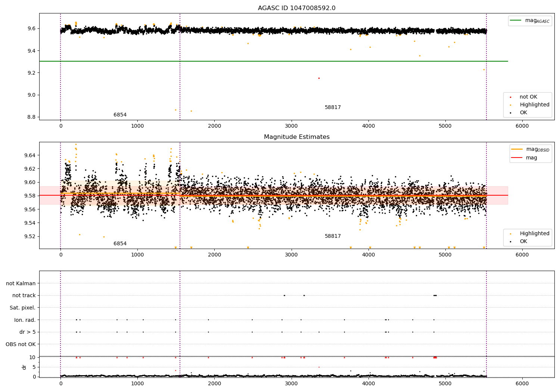Click the green mag AGASC legend line
This screenshot has height=392, width=560.
516,21
